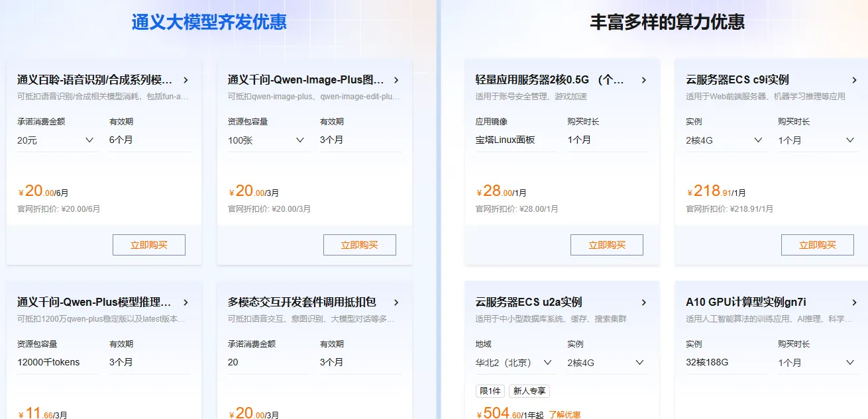The width and height of the screenshot is (868, 419).
Task: Open details arrow on 云服务器ECS c9i card
Action: pyautogui.click(x=854, y=79)
